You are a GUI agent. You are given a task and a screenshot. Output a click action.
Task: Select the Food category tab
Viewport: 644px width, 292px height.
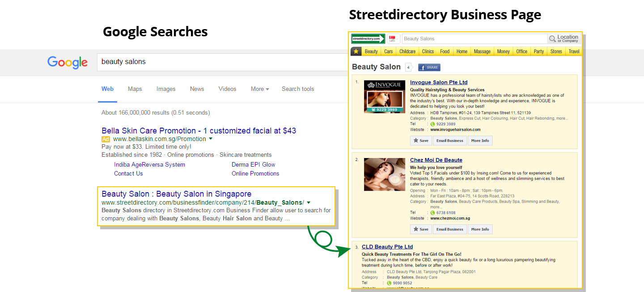[x=445, y=52]
